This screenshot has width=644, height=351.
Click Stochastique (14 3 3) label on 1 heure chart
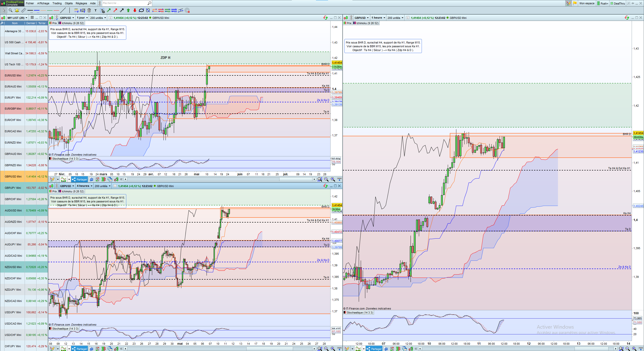pos(358,313)
